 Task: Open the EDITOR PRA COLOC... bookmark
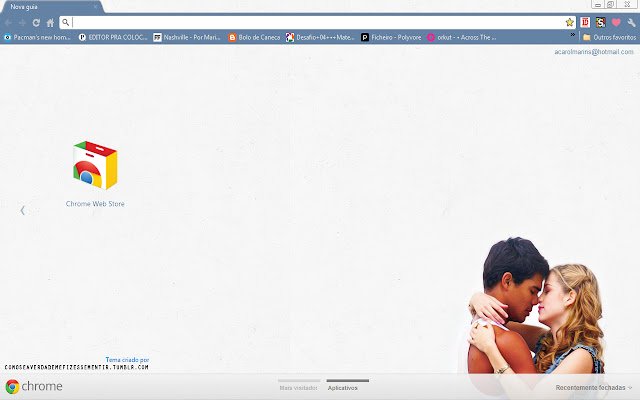[x=113, y=37]
